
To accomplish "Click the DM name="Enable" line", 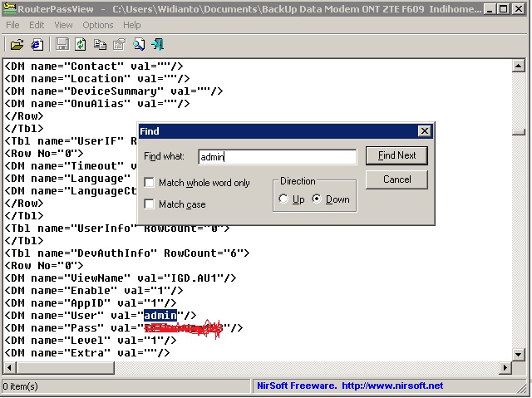I will [94, 291].
